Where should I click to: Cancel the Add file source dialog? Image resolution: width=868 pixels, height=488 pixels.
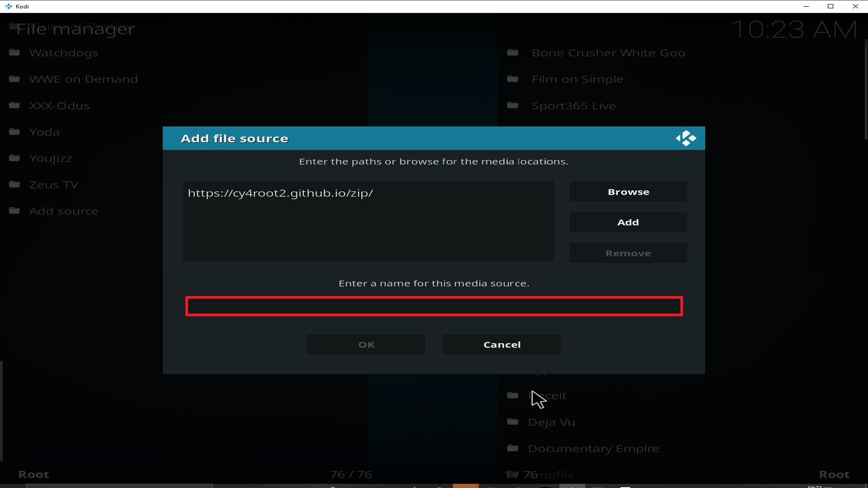tap(502, 344)
